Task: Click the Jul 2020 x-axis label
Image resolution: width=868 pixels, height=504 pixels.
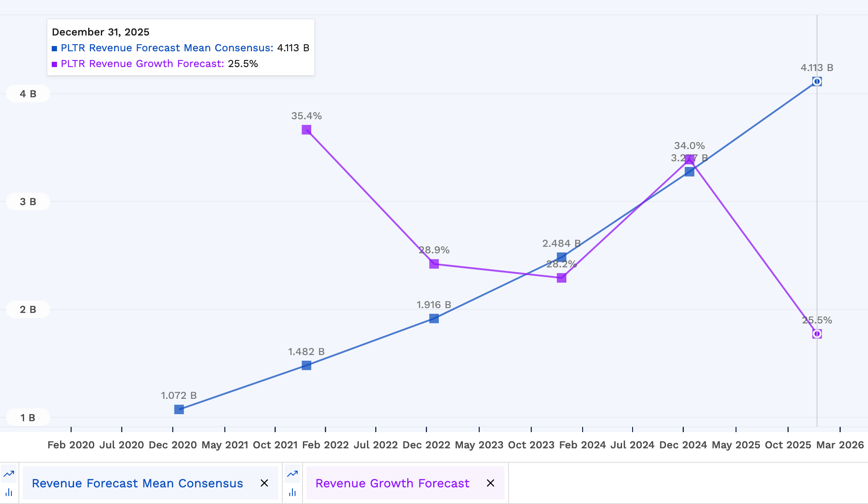Action: coord(121,445)
